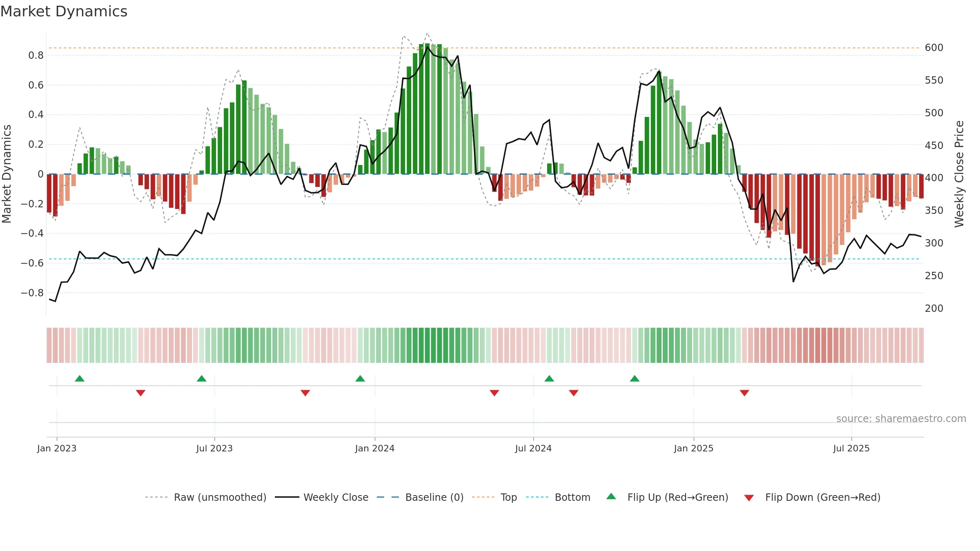Click the first green flip-up marker near Jan 2023
The width and height of the screenshot is (980, 551).
click(x=80, y=378)
